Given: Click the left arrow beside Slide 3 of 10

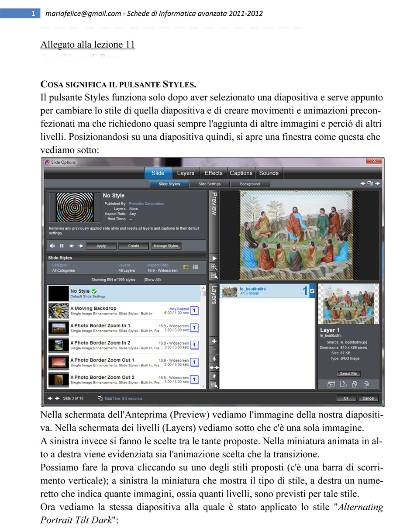Looking at the screenshot, I should [x=50, y=398].
